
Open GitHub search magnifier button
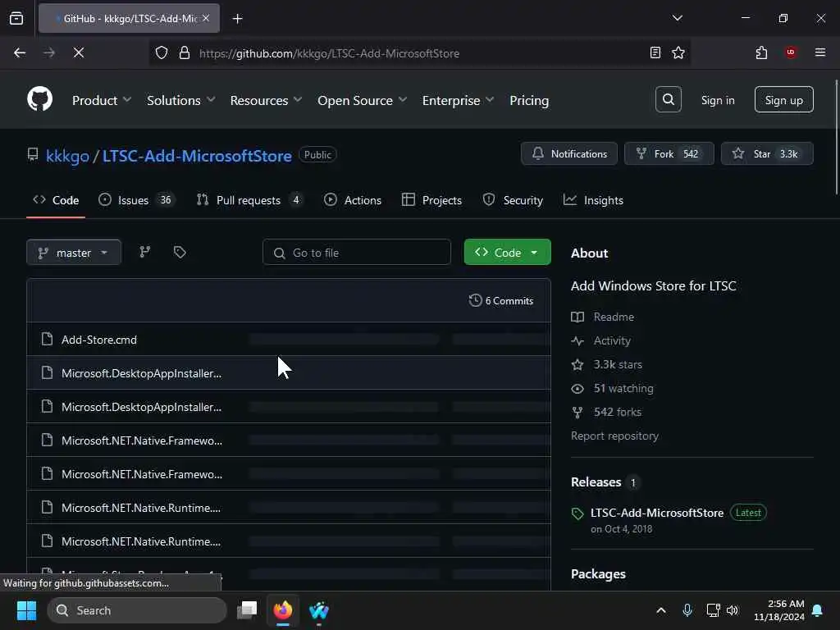click(x=668, y=99)
